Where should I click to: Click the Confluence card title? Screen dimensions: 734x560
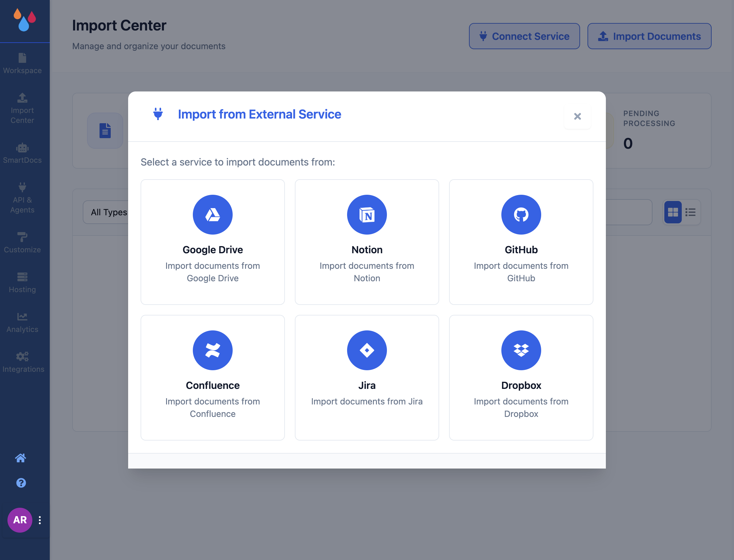[x=212, y=385]
